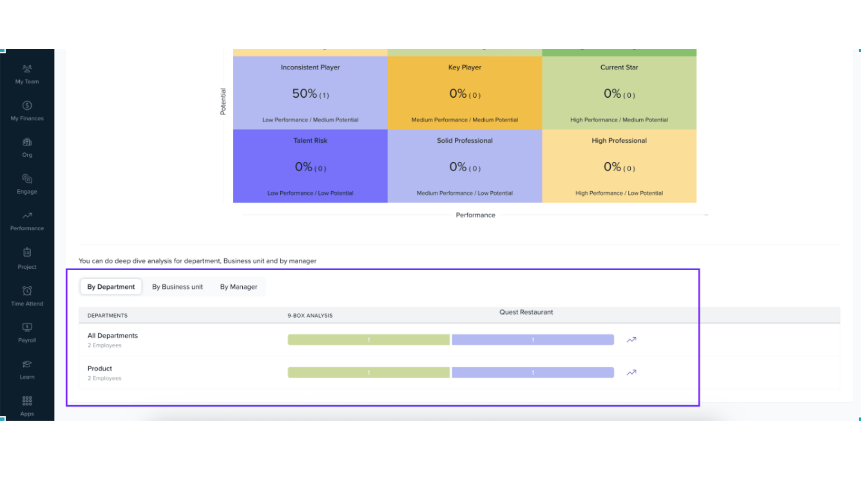Go to Org section icon
Screen dimensions: 868x488
click(x=27, y=142)
